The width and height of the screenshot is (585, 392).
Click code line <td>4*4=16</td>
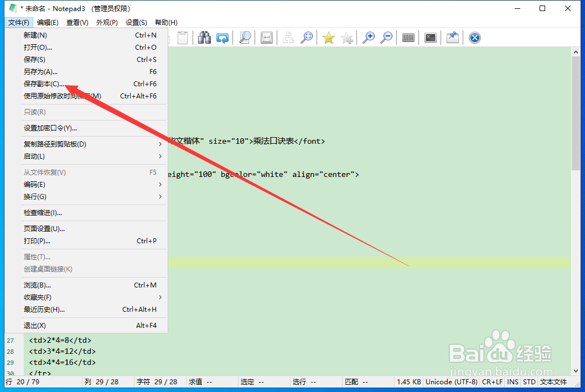point(63,362)
